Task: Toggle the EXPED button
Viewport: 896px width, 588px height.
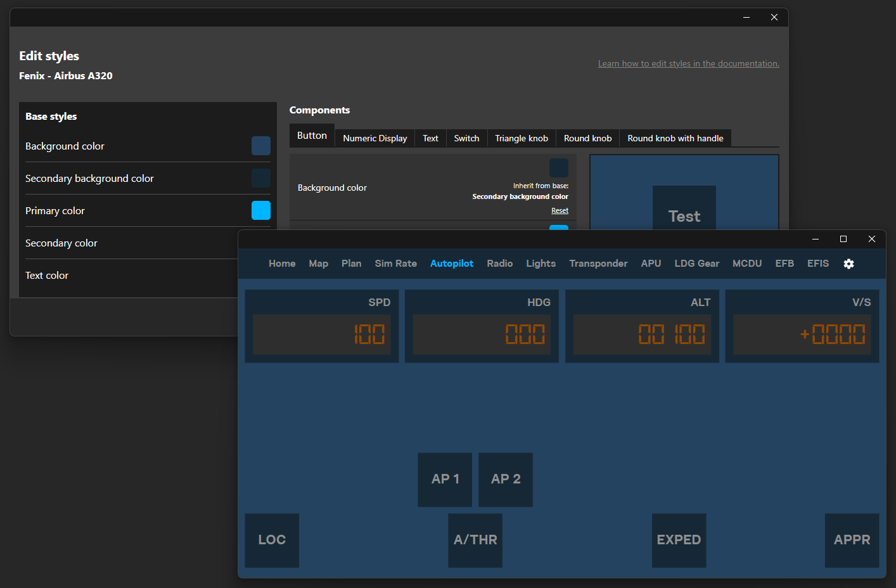Action: tap(679, 540)
